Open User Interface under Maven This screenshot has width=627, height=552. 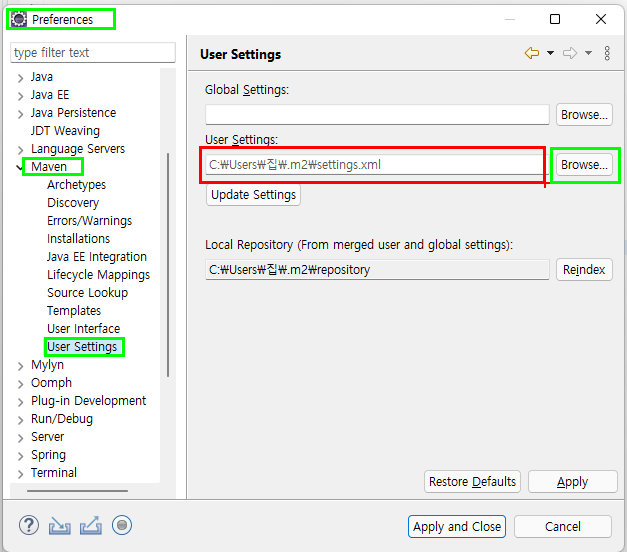[x=84, y=329]
